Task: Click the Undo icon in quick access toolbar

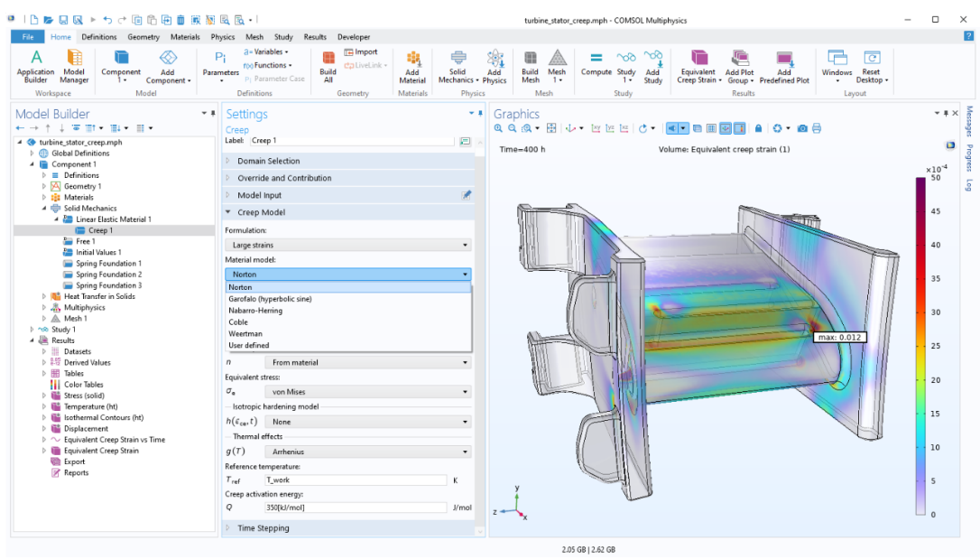Action: click(107, 20)
